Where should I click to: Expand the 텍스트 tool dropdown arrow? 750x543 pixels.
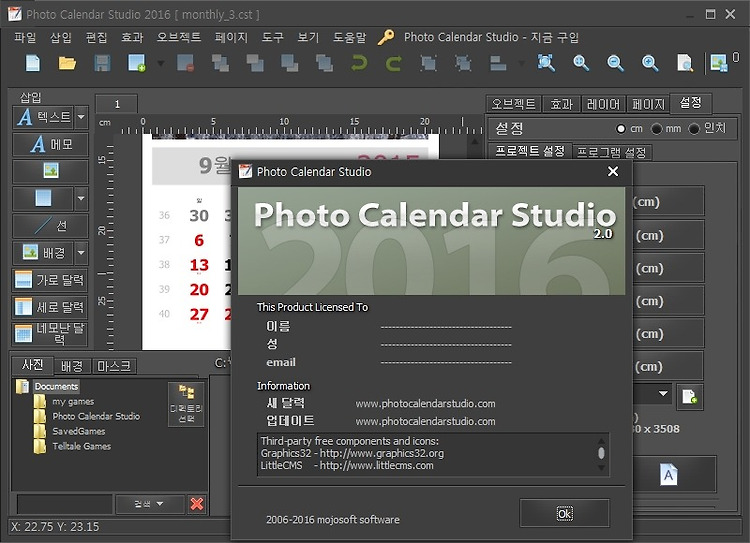click(81, 117)
